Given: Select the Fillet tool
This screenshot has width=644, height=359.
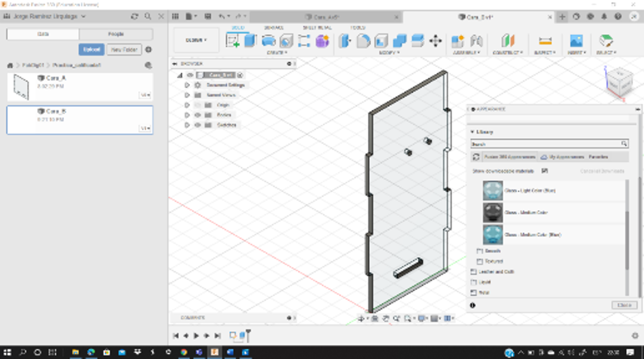Looking at the screenshot, I should (x=363, y=41).
